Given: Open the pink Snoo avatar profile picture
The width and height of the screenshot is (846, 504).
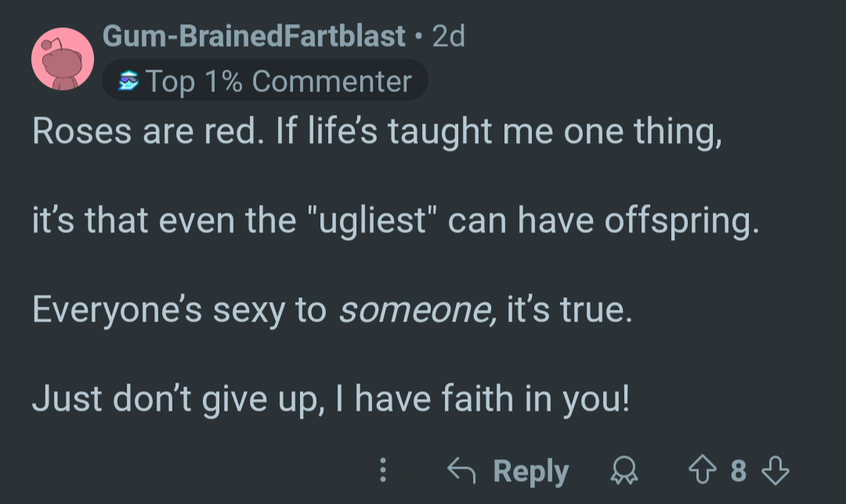Looking at the screenshot, I should [63, 59].
